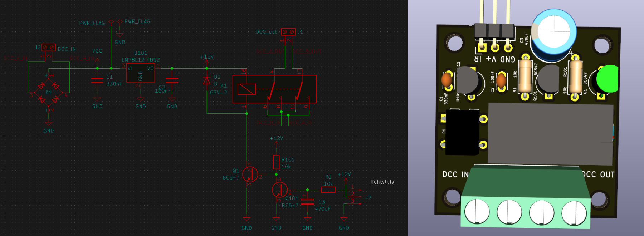Click the DCC OUT silkscreen text
The width and height of the screenshot is (644, 236).
[598, 174]
